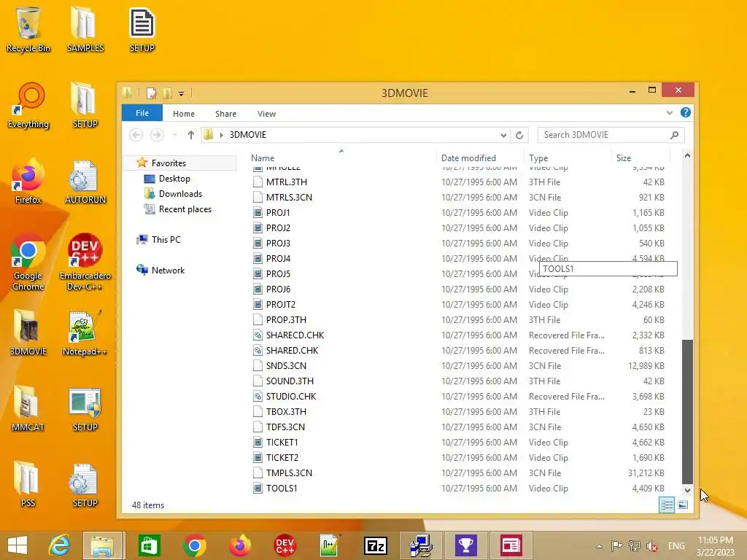This screenshot has width=747, height=560.
Task: Open Internet Explorer from the taskbar
Action: pos(59,545)
